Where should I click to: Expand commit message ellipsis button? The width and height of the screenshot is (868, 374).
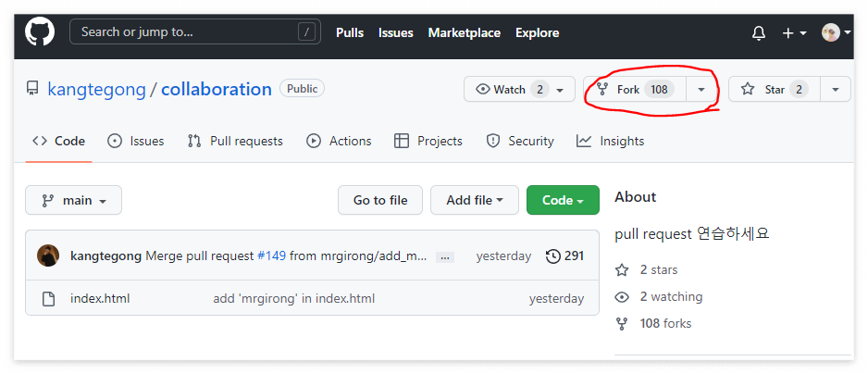[445, 257]
